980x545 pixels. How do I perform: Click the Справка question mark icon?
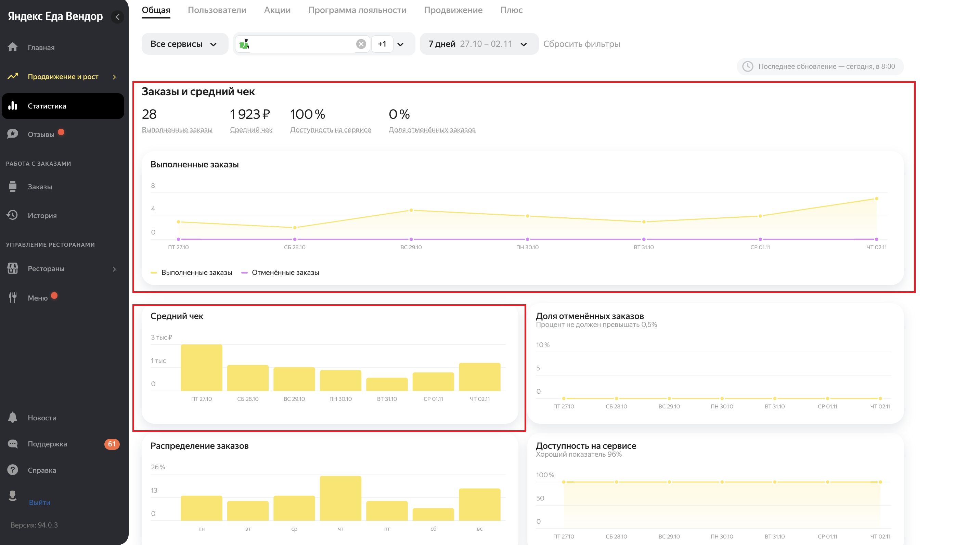click(13, 470)
